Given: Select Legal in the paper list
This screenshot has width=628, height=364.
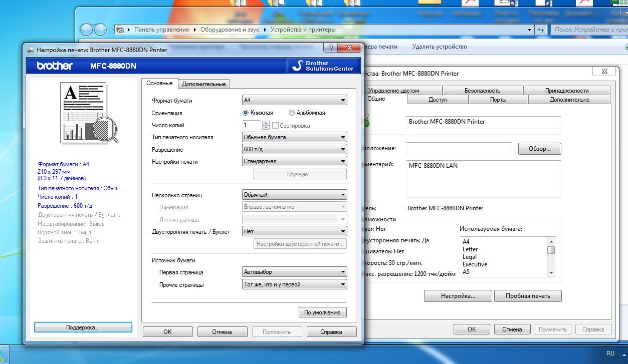Looking at the screenshot, I should (470, 257).
